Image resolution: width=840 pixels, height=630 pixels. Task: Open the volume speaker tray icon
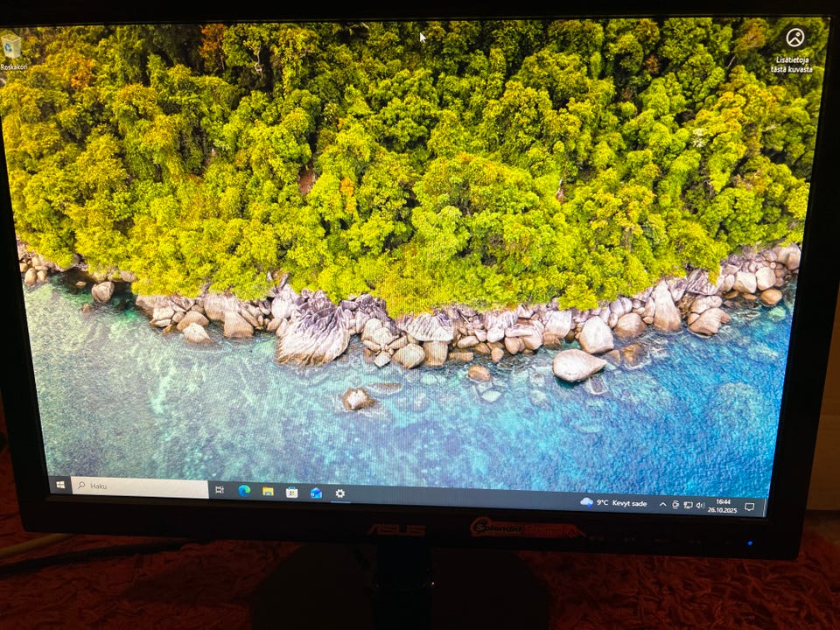pos(700,505)
